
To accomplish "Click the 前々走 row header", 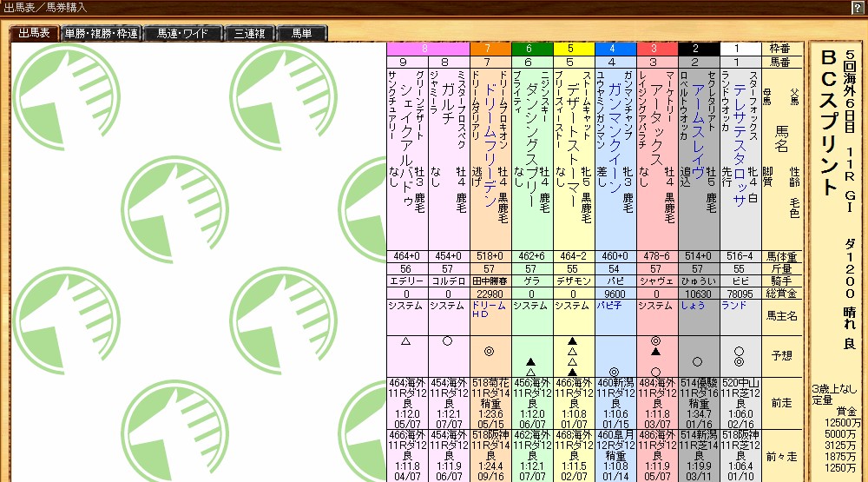I will (782, 457).
